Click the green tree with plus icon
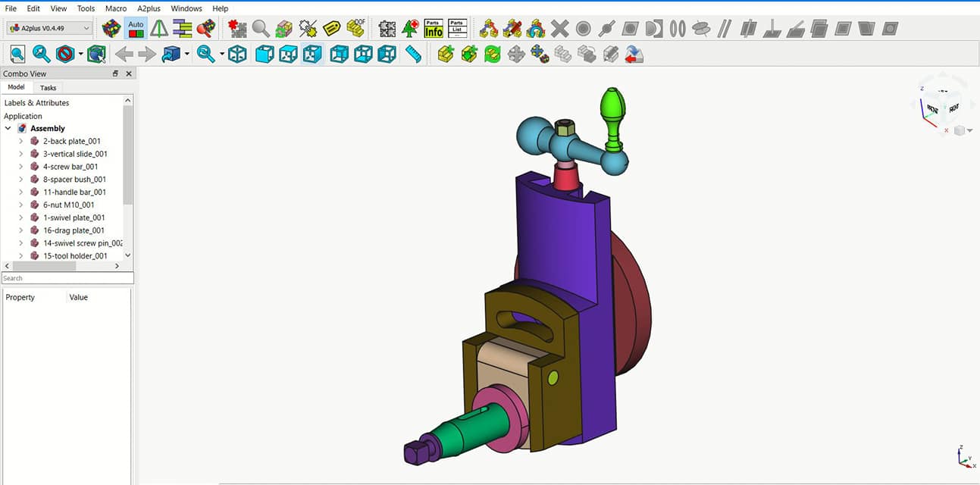 click(x=410, y=29)
